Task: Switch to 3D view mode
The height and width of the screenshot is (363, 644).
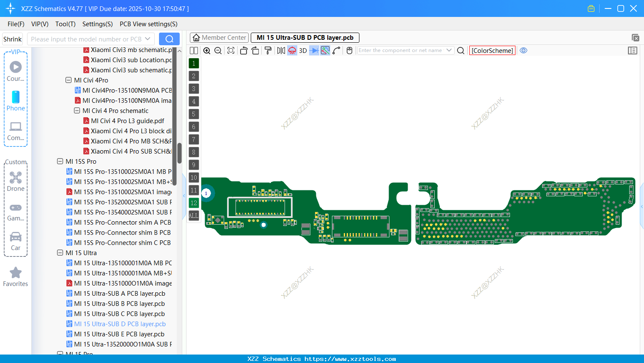Action: point(304,50)
